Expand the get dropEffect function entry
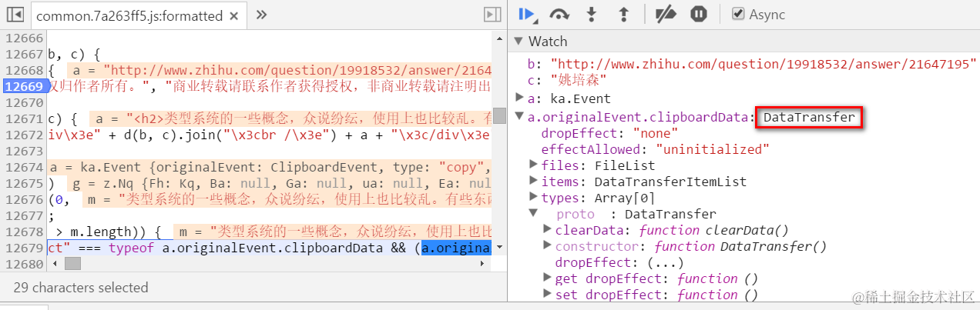This screenshot has width=980, height=310. [x=548, y=278]
